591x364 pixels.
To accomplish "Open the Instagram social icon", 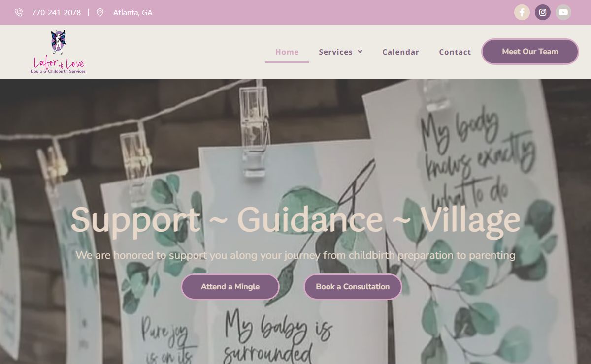I will [543, 12].
